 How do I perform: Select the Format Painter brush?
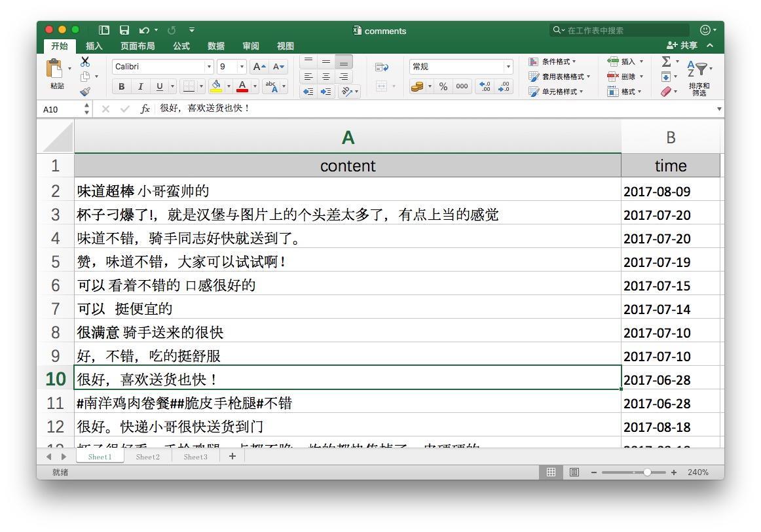click(x=85, y=92)
